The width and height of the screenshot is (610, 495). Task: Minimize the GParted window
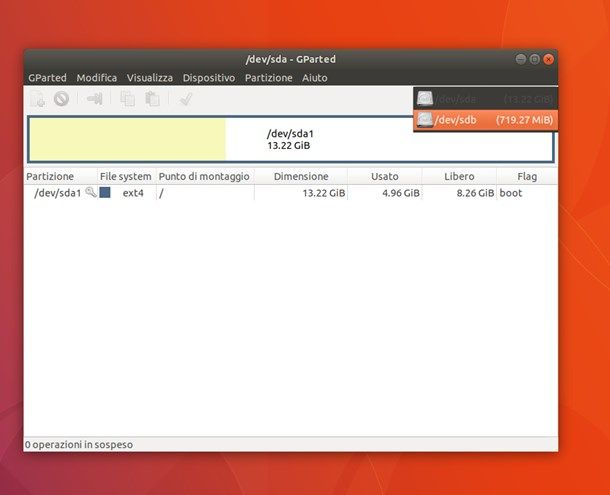(521, 59)
